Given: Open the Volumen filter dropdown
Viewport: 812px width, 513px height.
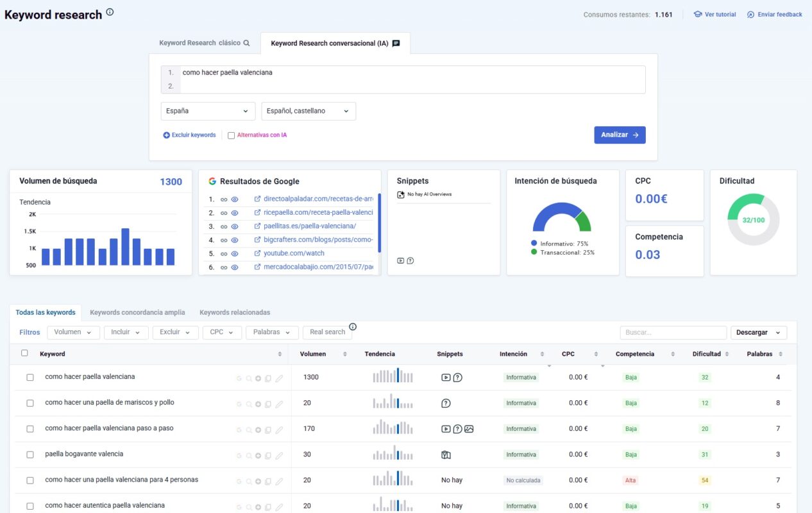Looking at the screenshot, I should pyautogui.click(x=73, y=332).
